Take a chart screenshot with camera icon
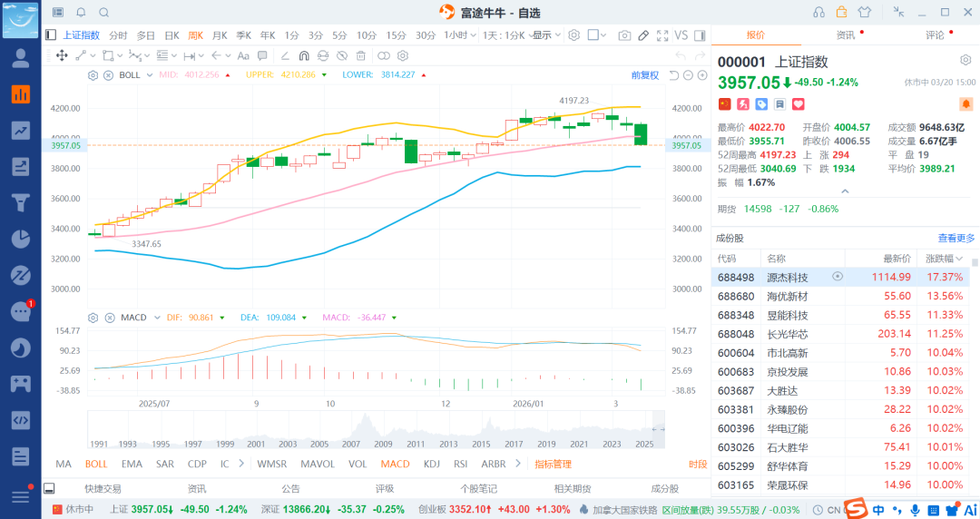 click(624, 35)
